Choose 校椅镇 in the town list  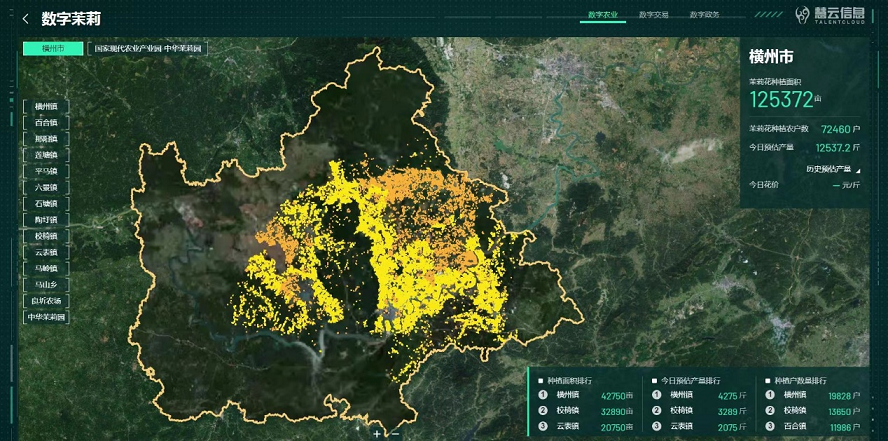(x=46, y=236)
